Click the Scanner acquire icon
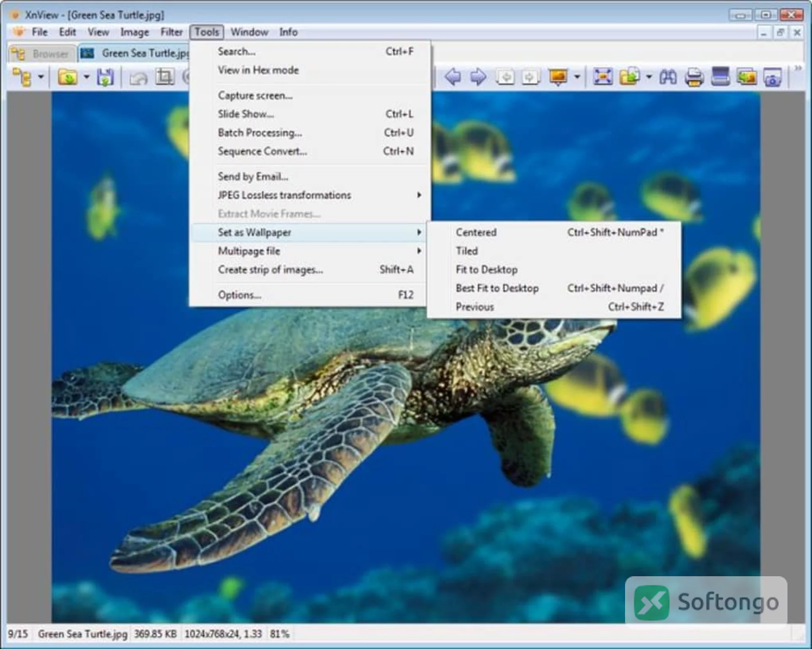The width and height of the screenshot is (812, 649). tap(720, 77)
